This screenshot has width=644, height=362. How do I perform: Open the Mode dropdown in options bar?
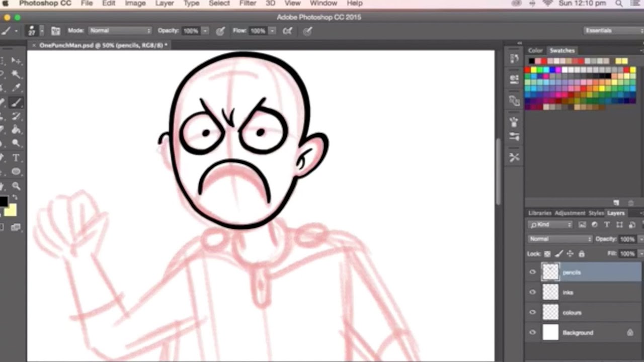(x=120, y=31)
